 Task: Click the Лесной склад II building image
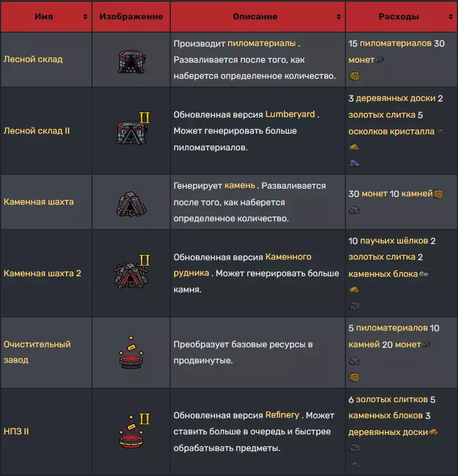click(133, 131)
